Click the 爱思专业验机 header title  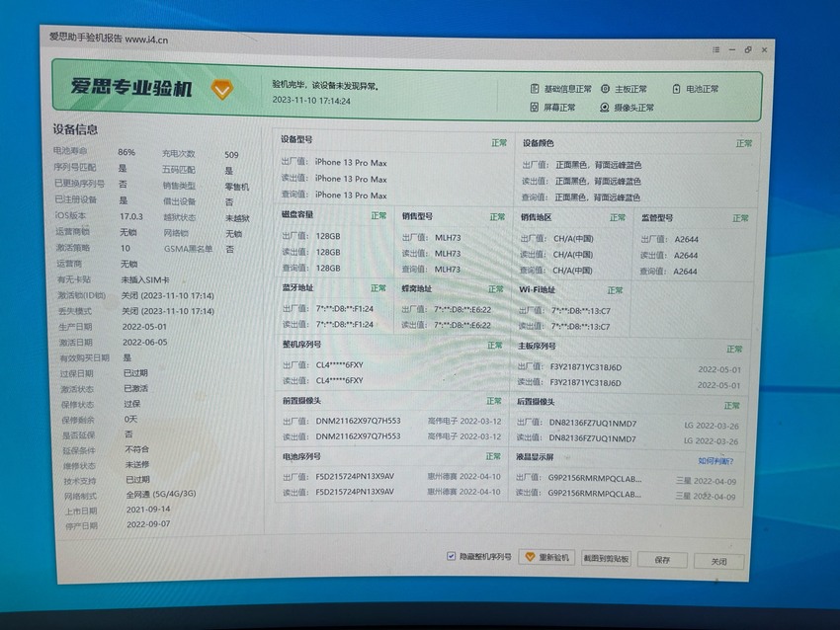[131, 87]
